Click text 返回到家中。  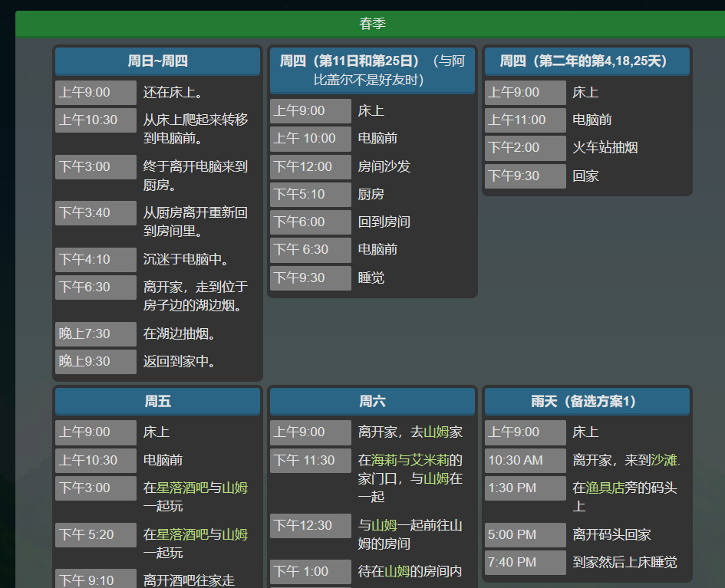pos(180,362)
